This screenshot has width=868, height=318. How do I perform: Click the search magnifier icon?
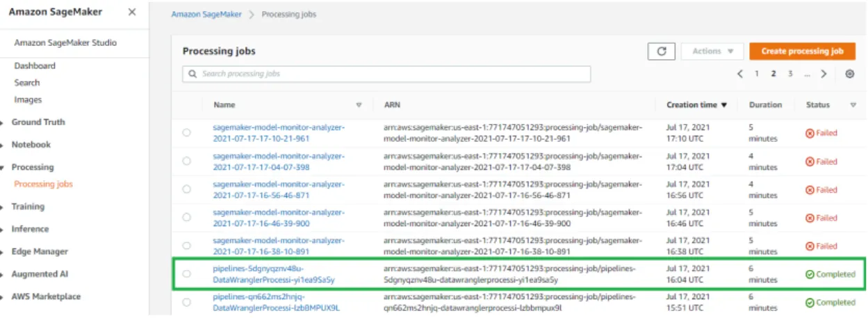click(x=193, y=74)
